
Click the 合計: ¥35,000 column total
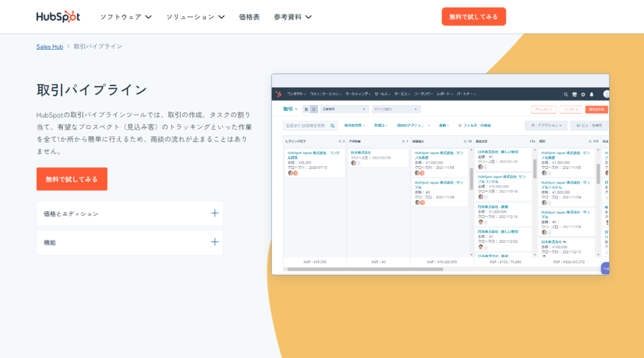[315, 262]
